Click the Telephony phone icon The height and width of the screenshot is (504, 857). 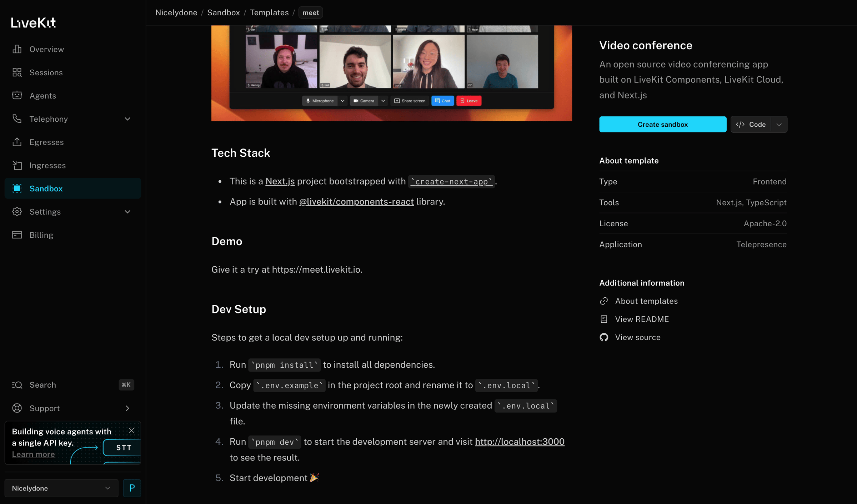click(17, 119)
